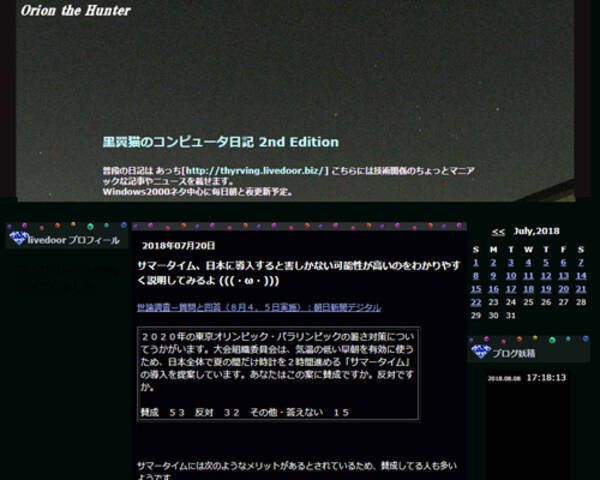Select July 13 in the calendar
This screenshot has height=480, width=600.
click(x=563, y=276)
